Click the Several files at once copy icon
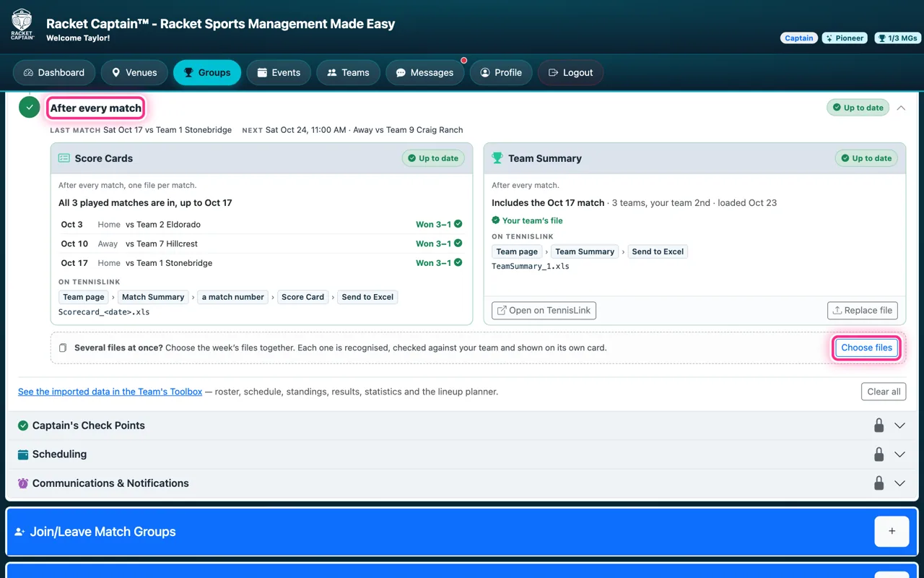 click(63, 348)
